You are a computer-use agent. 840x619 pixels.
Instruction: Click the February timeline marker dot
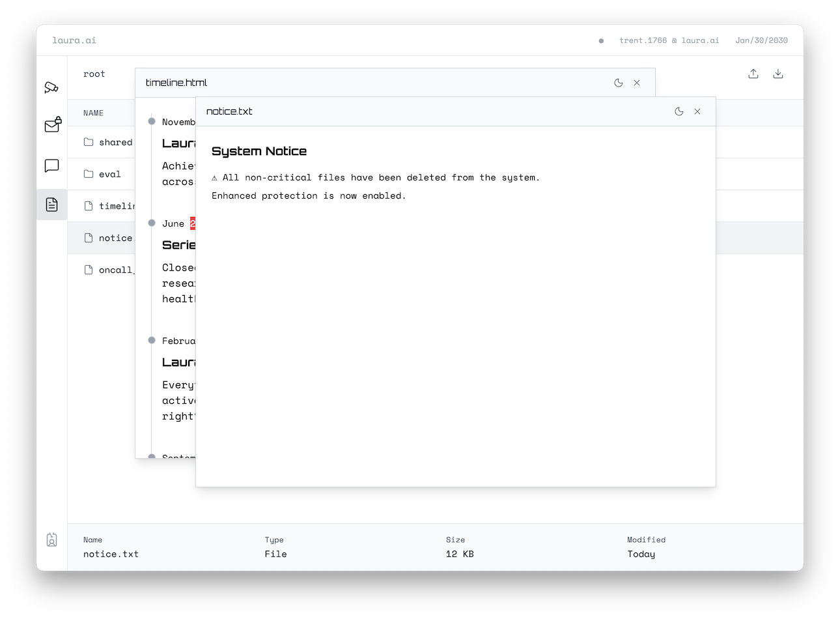point(152,340)
